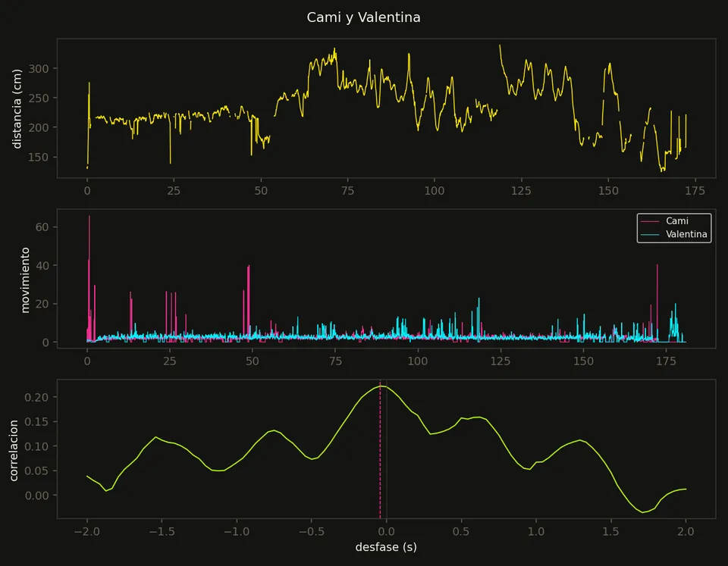Image resolution: width=728 pixels, height=566 pixels.
Task: Click the pink Cami legend line swatch
Action: point(650,221)
